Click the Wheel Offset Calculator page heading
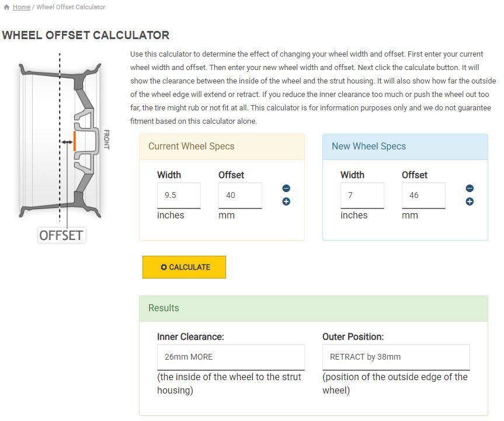 86,35
